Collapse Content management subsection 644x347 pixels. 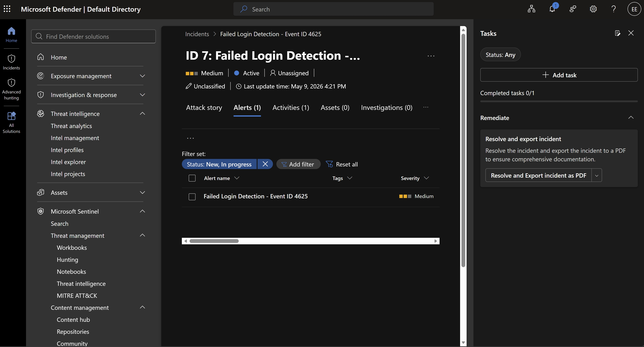coord(142,307)
